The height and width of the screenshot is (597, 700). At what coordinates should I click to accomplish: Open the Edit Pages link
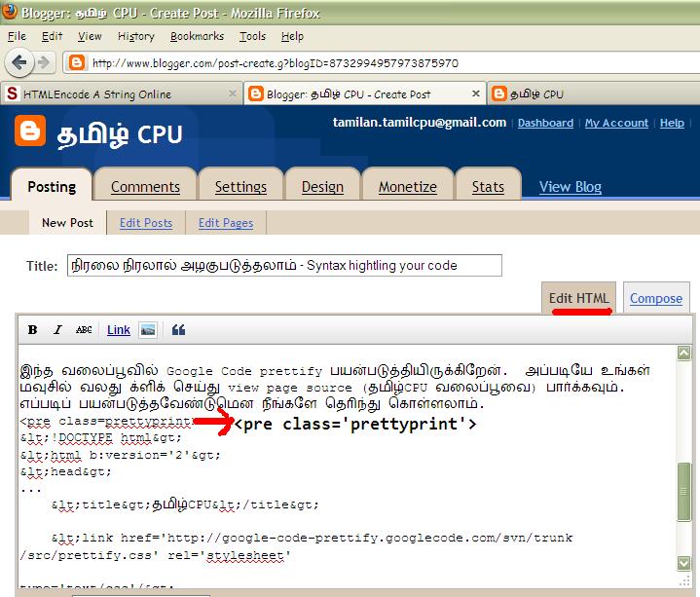pos(226,222)
